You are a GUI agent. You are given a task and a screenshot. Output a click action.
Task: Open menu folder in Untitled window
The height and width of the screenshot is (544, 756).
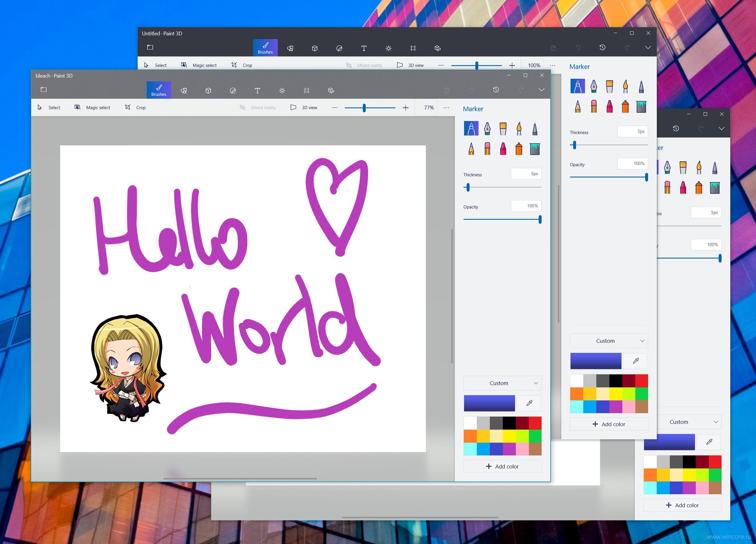(150, 47)
